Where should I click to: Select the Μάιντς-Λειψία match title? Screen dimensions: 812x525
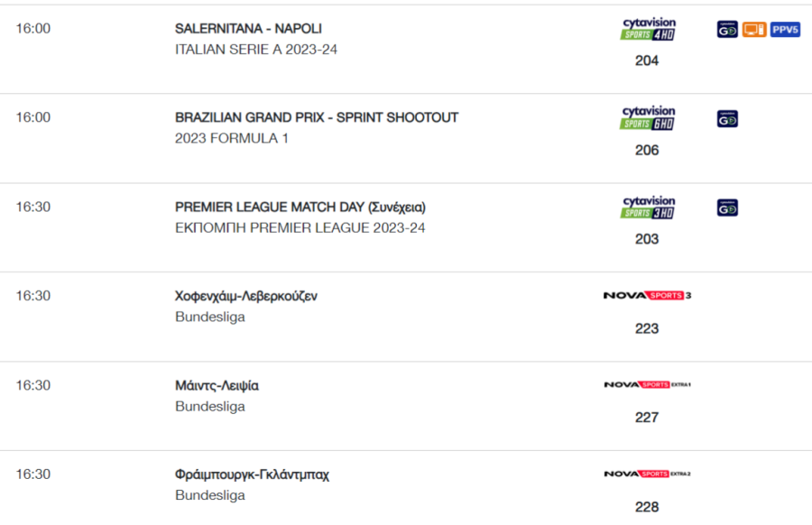tap(217, 386)
